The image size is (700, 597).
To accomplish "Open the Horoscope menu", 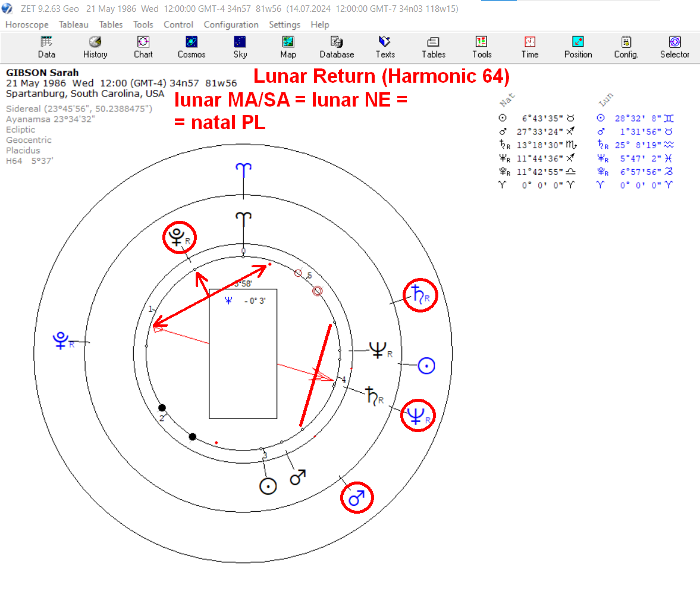I will [27, 24].
